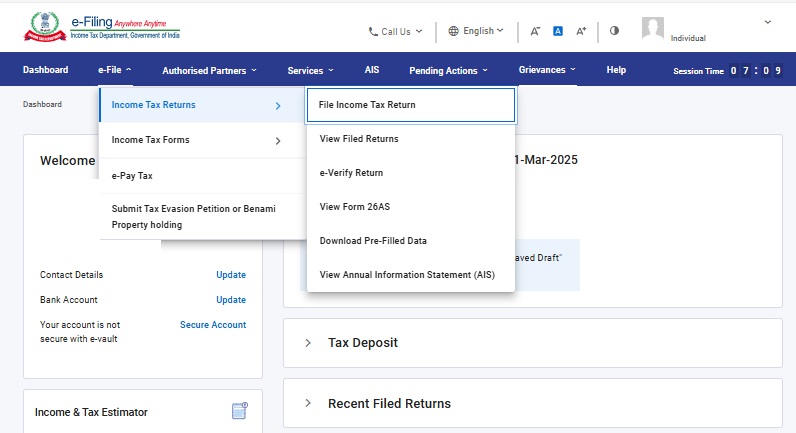Increase font size with A+ icon
This screenshot has width=796, height=433.
click(581, 31)
